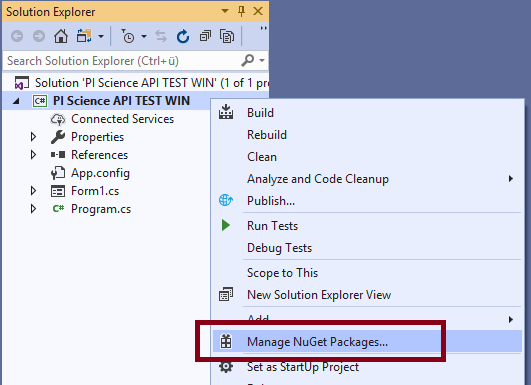Switch views with the solutions and folders icon
The image size is (531, 385).
84,36
